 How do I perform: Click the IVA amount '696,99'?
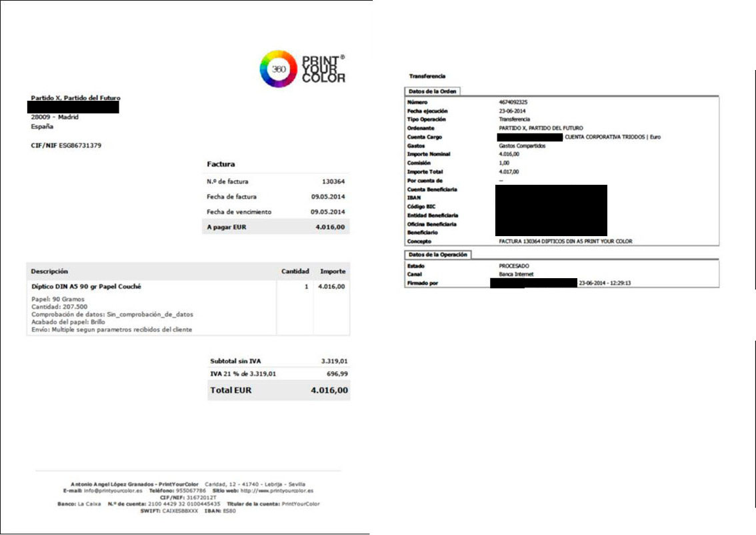click(337, 374)
